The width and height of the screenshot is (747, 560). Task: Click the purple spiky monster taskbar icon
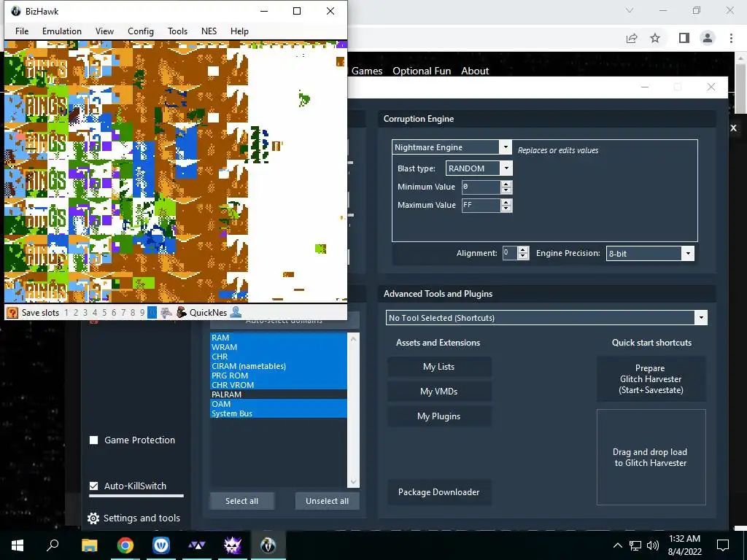(x=233, y=545)
